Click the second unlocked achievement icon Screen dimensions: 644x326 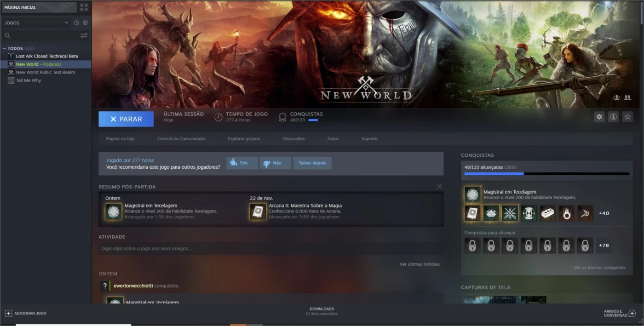[491, 213]
